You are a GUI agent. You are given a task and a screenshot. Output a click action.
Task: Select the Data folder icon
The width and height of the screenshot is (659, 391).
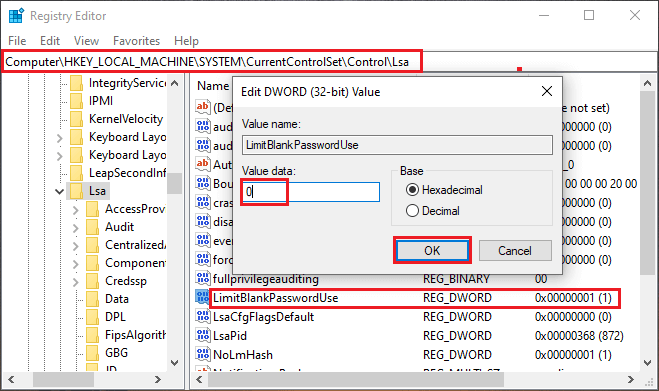(x=92, y=299)
